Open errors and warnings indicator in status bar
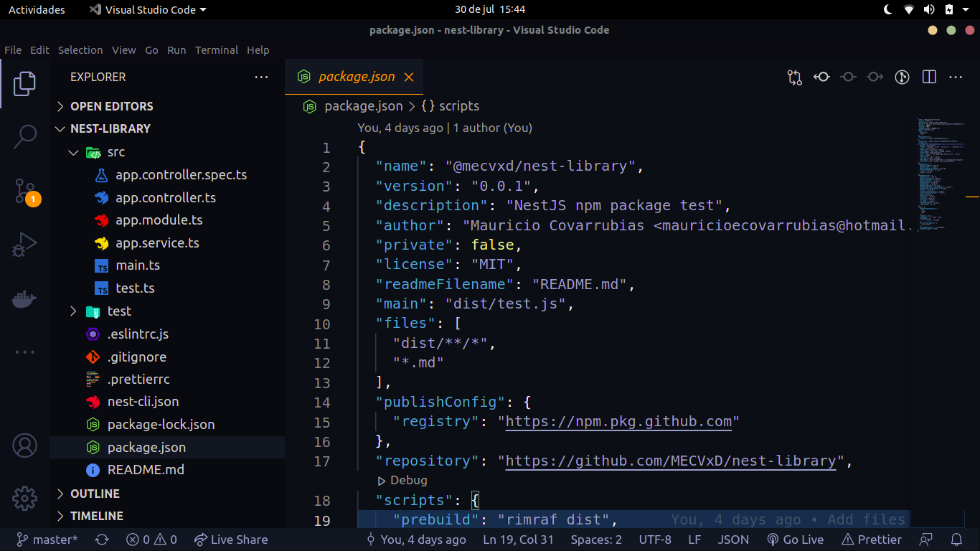 coord(151,540)
